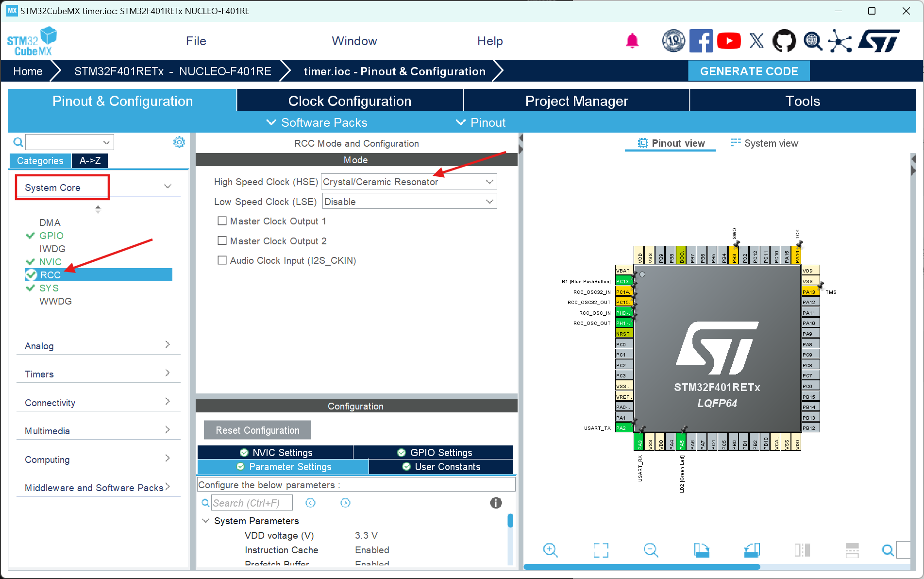Viewport: 924px width, 579px height.
Task: Collapse the System Parameters group
Action: [206, 521]
